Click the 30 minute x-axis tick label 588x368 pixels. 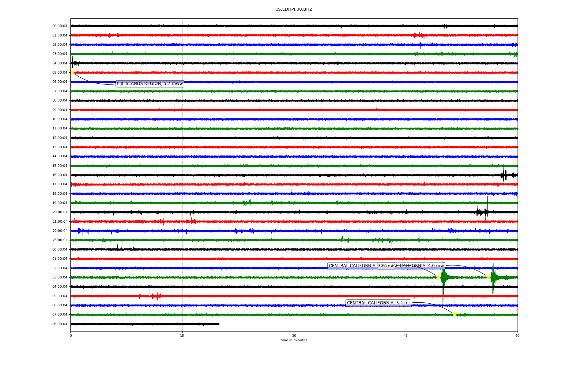[294, 335]
